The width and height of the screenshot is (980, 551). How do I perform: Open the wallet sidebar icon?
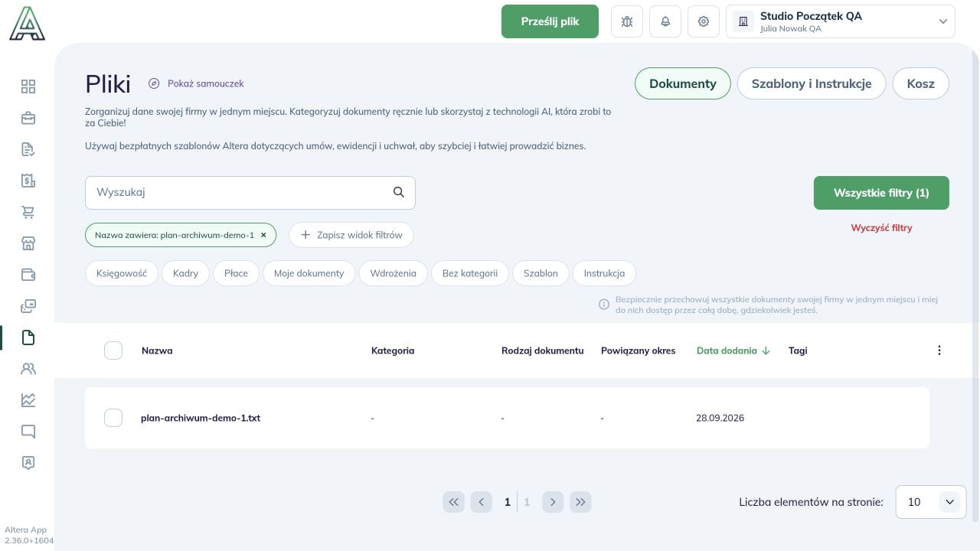pyautogui.click(x=28, y=275)
